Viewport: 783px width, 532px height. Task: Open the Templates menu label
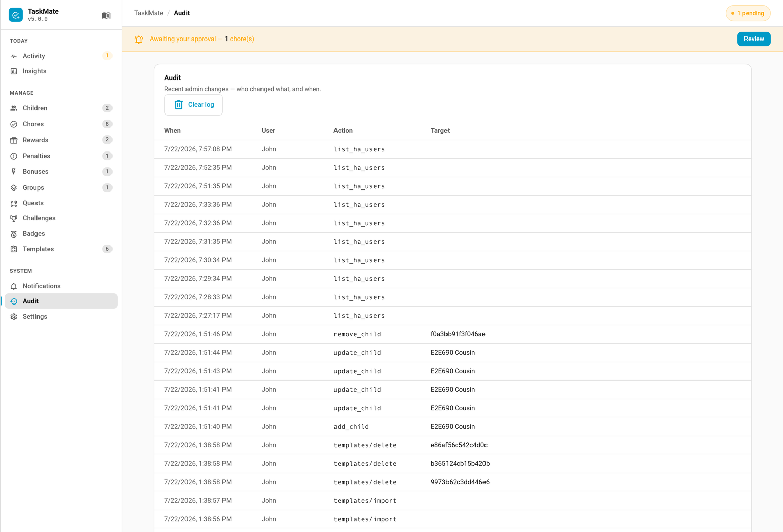click(x=38, y=249)
